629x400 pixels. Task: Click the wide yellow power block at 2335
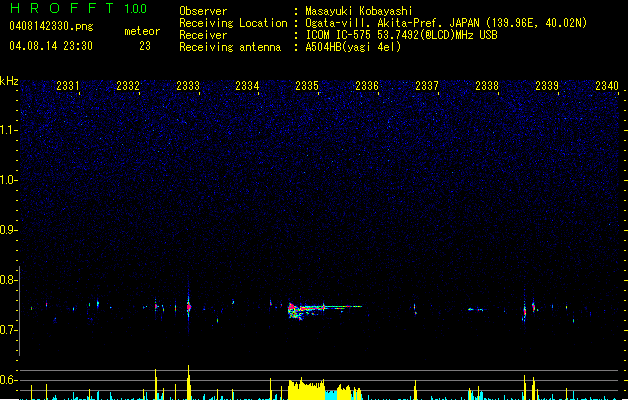(x=306, y=388)
